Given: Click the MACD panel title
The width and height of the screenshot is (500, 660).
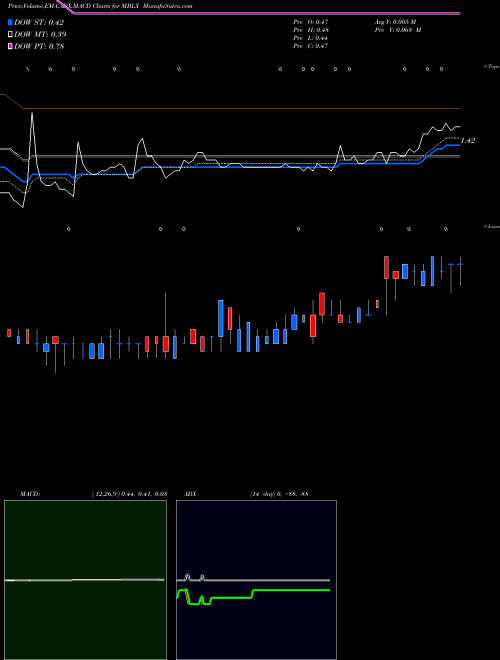Looking at the screenshot, I should [30, 494].
